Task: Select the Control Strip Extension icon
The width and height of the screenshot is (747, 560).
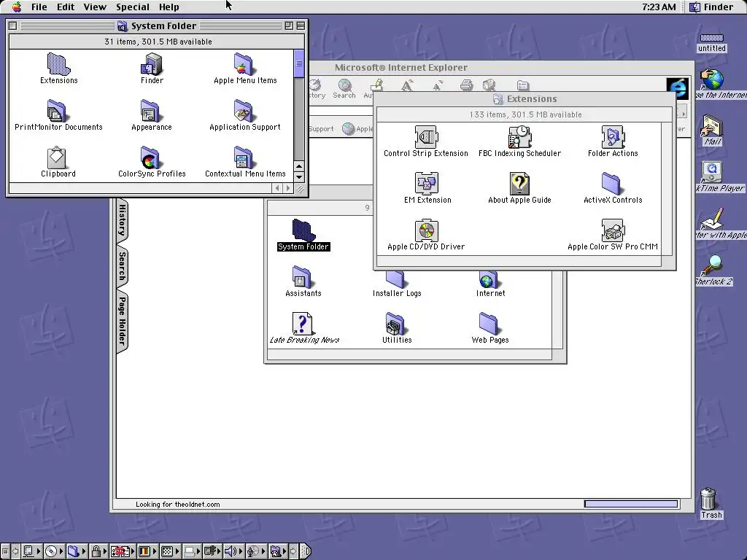Action: point(426,137)
